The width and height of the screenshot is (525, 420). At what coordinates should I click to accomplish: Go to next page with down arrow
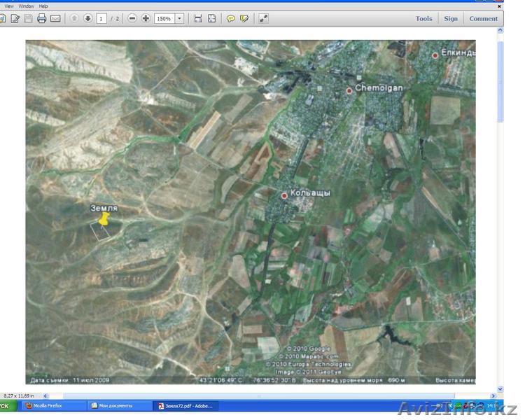pos(87,18)
